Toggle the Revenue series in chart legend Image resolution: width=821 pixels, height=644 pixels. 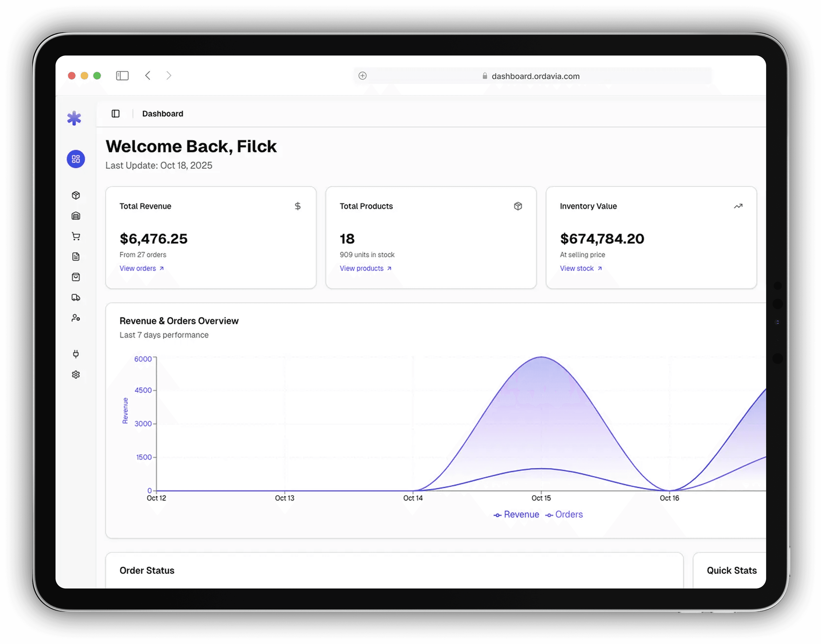coord(516,514)
